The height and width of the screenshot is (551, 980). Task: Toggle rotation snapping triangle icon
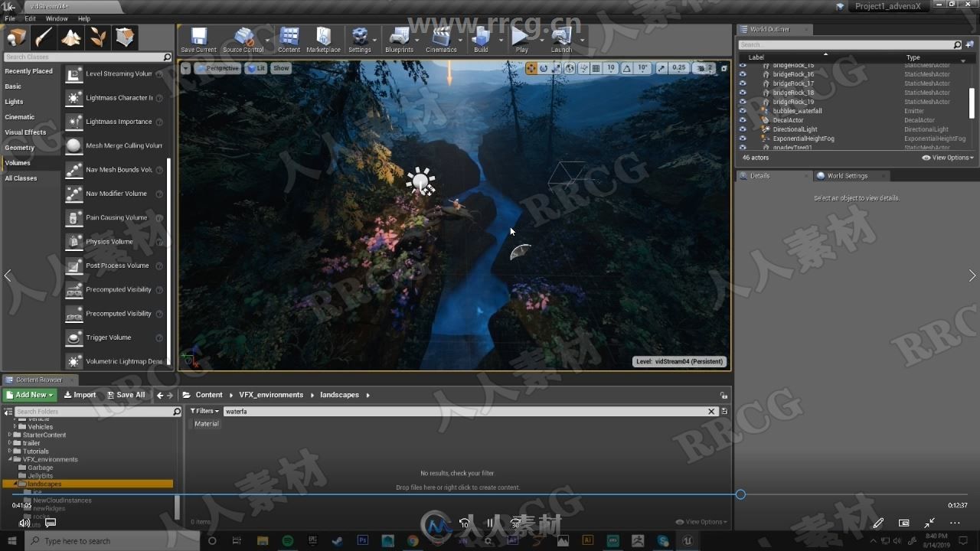[627, 68]
